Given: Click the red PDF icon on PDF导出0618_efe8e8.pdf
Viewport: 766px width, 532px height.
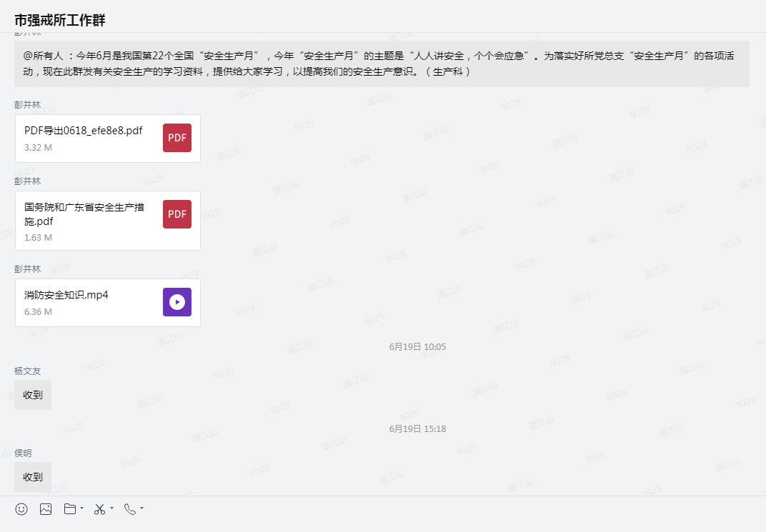Looking at the screenshot, I should (176, 137).
